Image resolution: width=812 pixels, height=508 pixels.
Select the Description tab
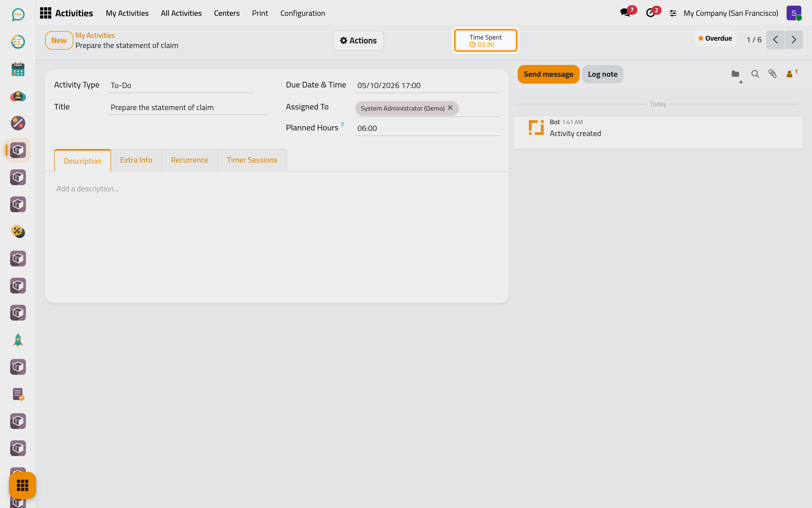click(x=82, y=160)
